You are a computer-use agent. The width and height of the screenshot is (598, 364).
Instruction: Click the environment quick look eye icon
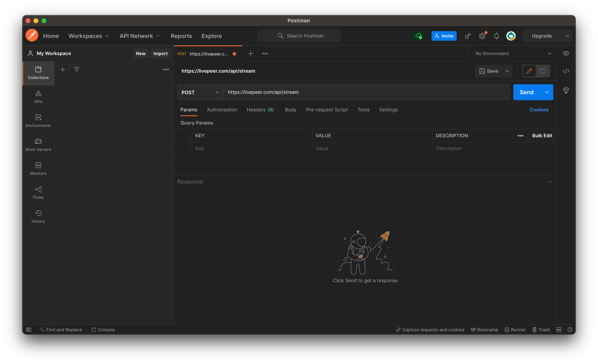[566, 53]
